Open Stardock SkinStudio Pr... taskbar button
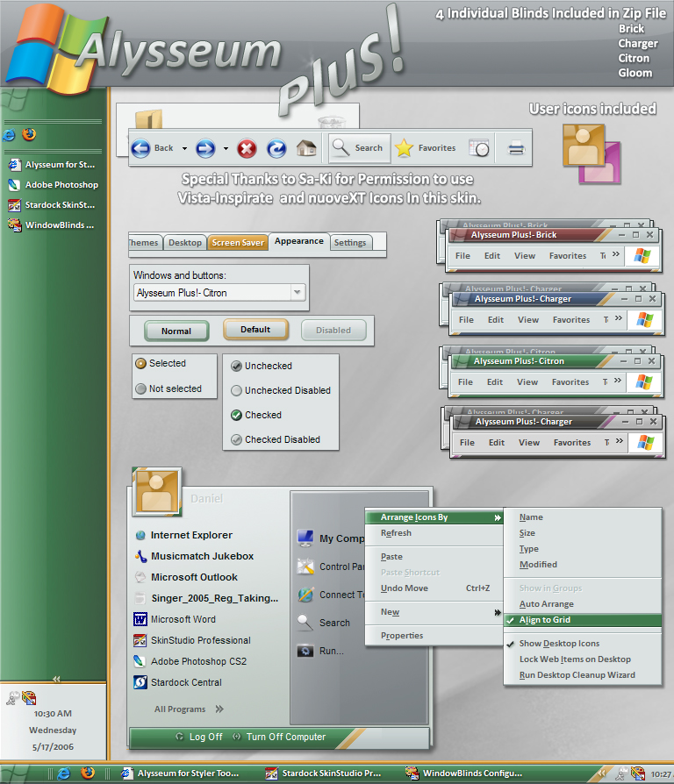Image resolution: width=674 pixels, height=784 pixels. [324, 773]
